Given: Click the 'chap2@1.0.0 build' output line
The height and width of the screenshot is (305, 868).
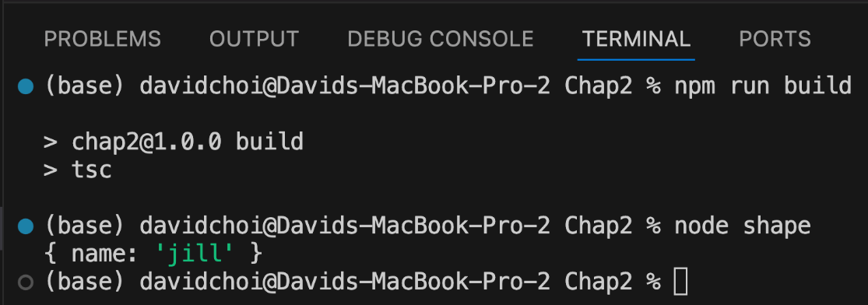Looking at the screenshot, I should [x=188, y=142].
